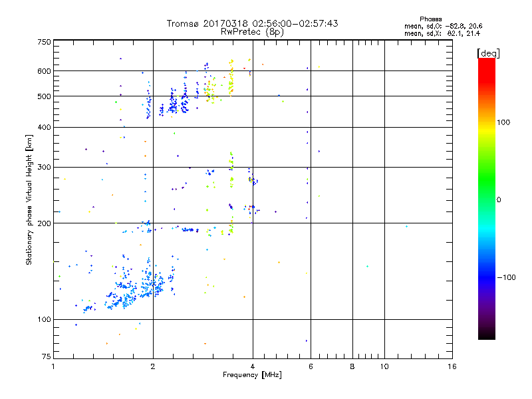Click the x-axis tick label "10"
The image size is (532, 399).
click(384, 366)
